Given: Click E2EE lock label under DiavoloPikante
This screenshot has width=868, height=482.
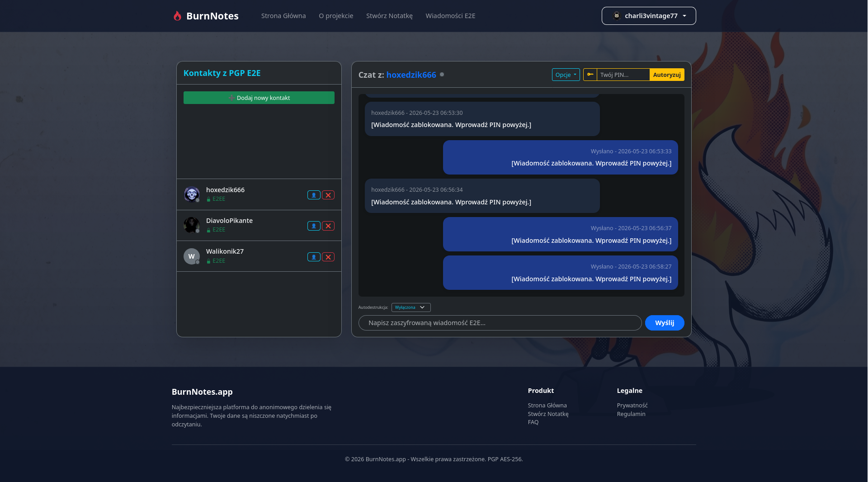Looking at the screenshot, I should pos(216,230).
